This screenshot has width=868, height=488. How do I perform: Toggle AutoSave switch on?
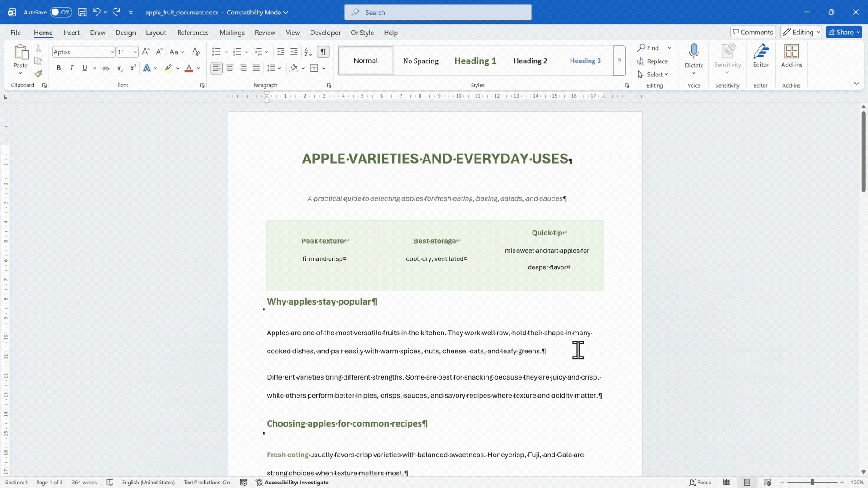tap(61, 12)
